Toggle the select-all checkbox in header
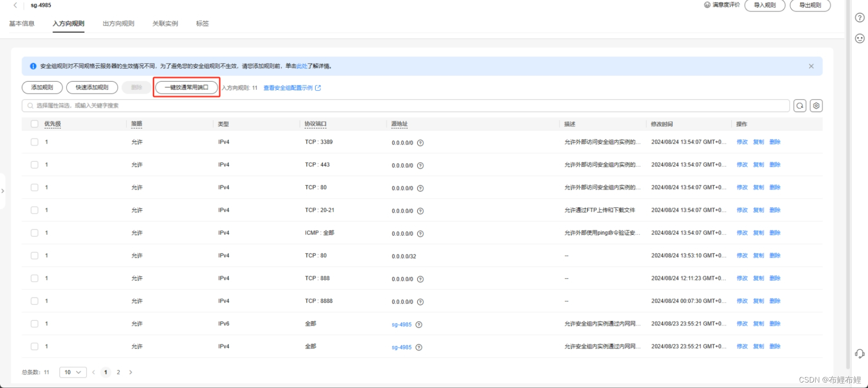868x388 pixels. tap(35, 124)
